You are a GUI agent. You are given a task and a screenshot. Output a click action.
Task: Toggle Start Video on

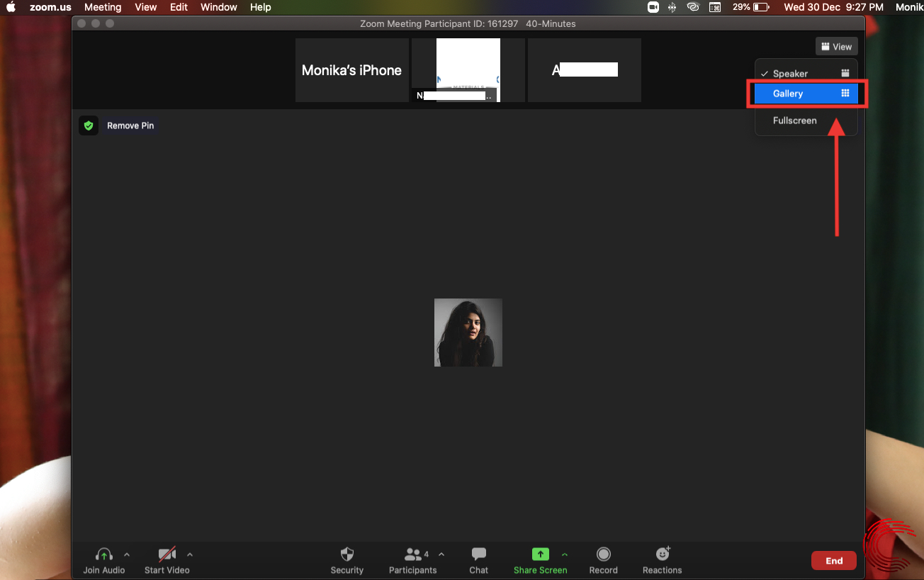[x=167, y=560]
